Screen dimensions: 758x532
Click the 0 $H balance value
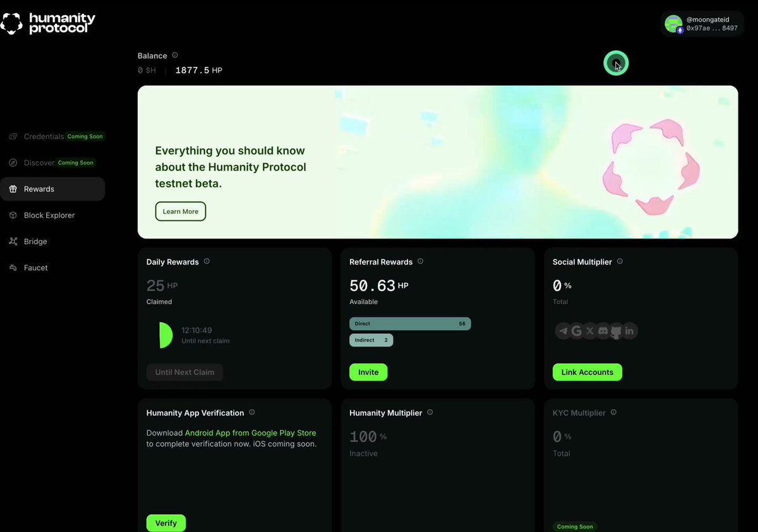point(147,71)
